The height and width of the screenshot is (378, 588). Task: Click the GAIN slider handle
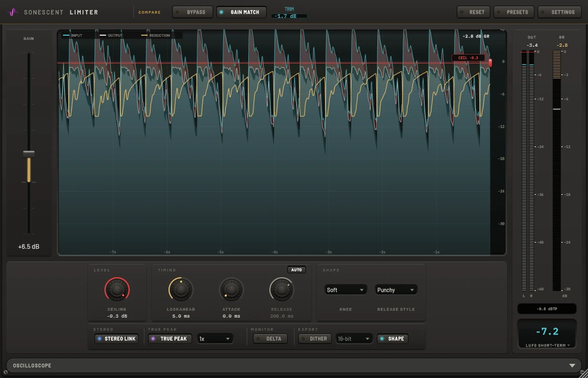29,154
